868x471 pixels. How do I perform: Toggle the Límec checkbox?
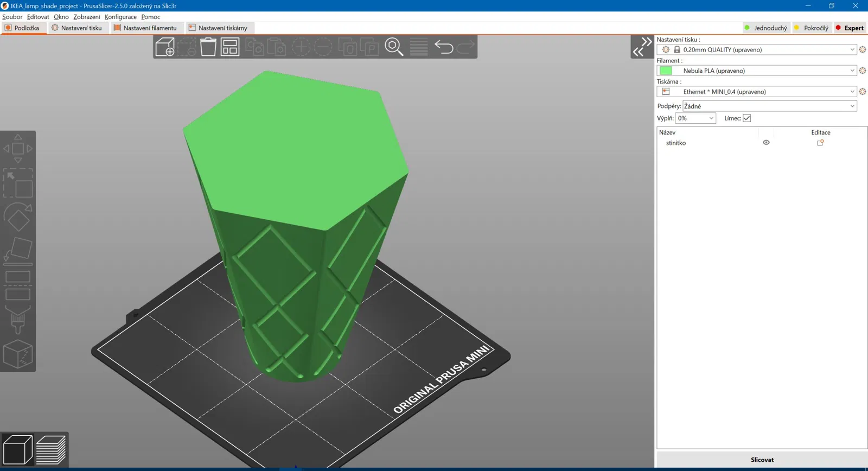pyautogui.click(x=746, y=118)
